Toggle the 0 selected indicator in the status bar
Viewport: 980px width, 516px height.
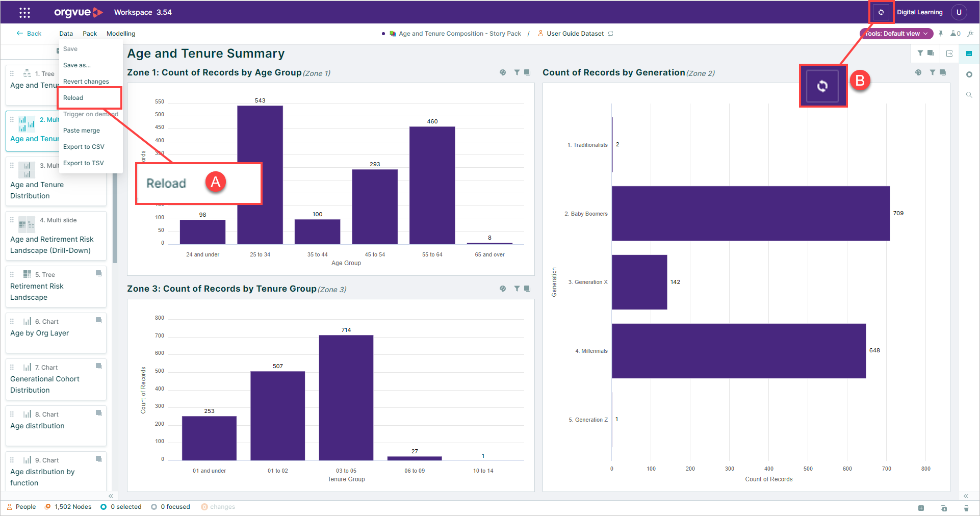(x=121, y=507)
